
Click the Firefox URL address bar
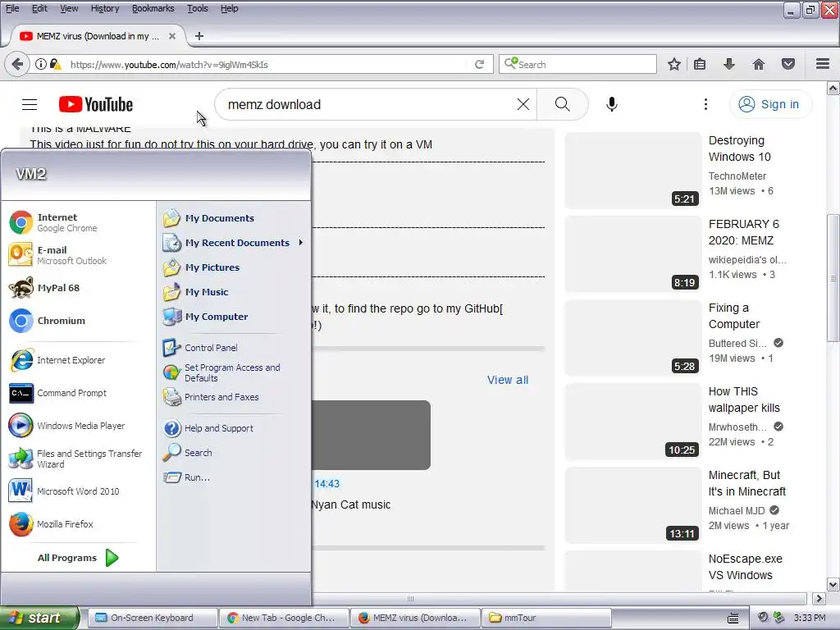[268, 64]
